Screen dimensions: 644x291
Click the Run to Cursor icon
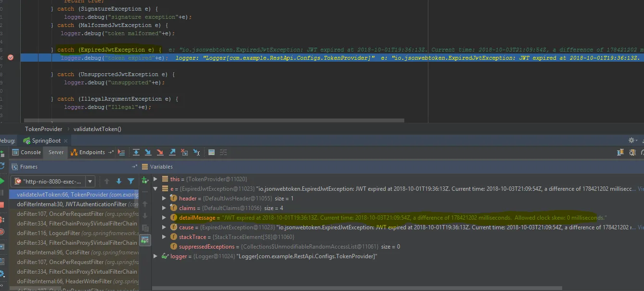[x=196, y=152]
